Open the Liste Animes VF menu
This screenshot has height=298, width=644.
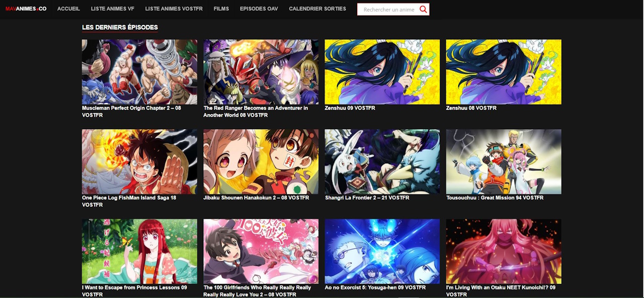[x=112, y=9]
